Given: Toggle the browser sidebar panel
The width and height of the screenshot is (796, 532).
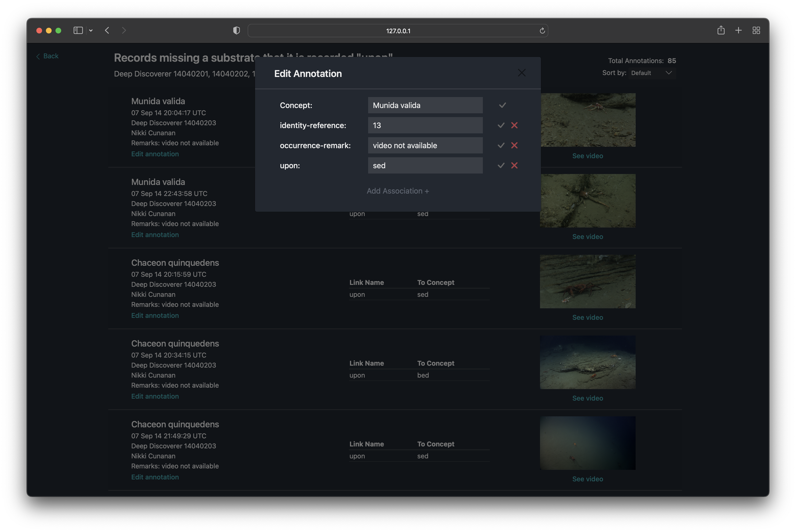Looking at the screenshot, I should [x=78, y=31].
